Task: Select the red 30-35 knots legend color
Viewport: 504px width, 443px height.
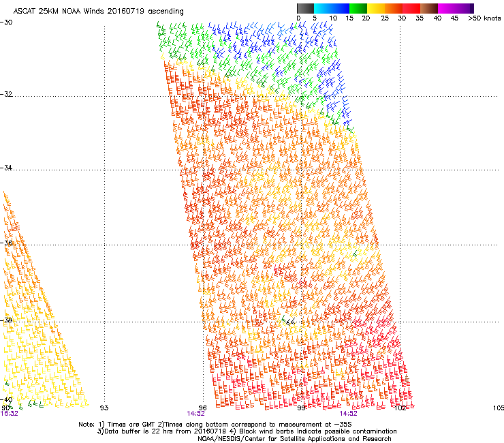Action: (x=411, y=8)
